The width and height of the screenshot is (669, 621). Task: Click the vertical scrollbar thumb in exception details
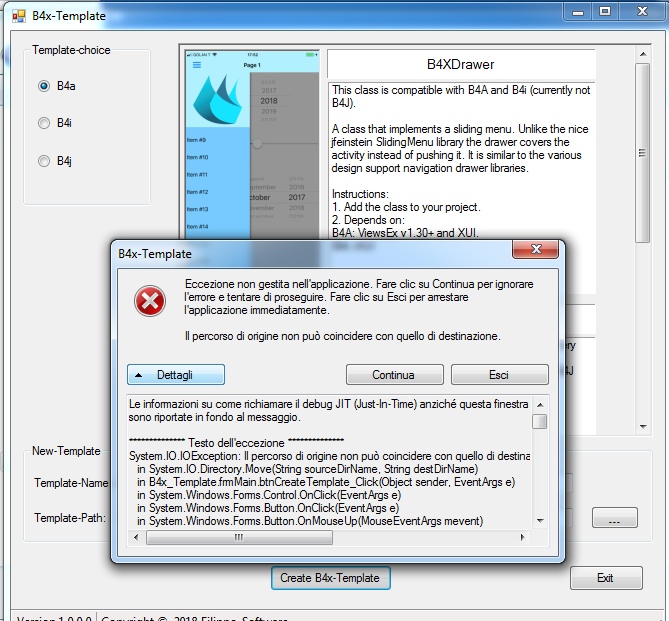(x=540, y=421)
